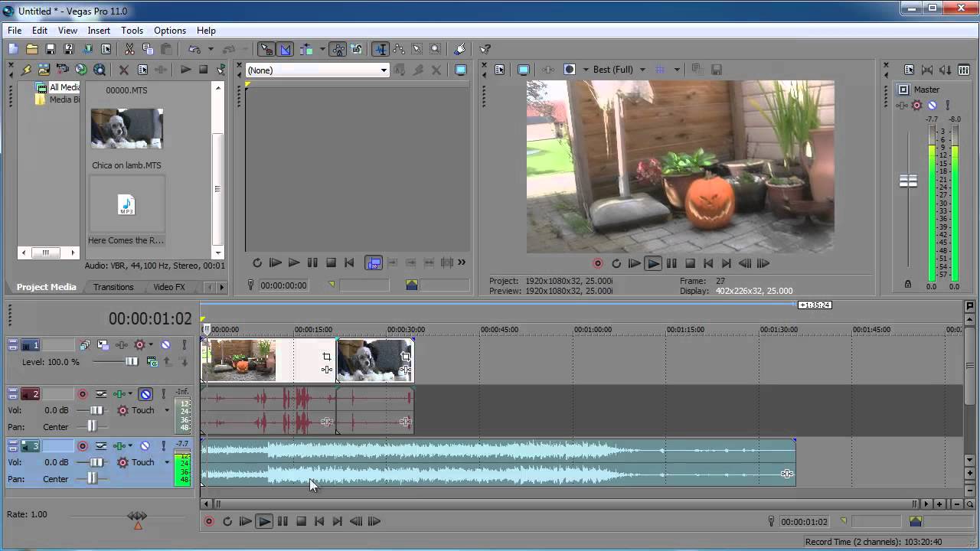Toggle mute on audio track 2
This screenshot has height=551, width=980.
click(x=145, y=394)
